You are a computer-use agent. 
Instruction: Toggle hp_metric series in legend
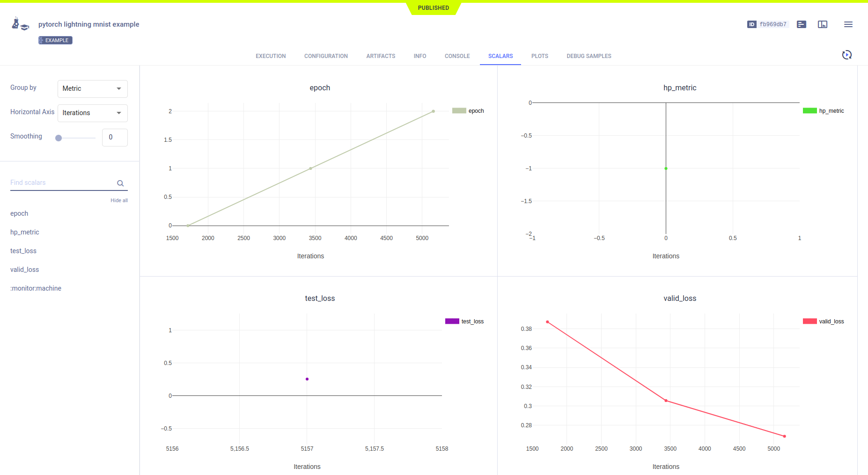point(824,111)
